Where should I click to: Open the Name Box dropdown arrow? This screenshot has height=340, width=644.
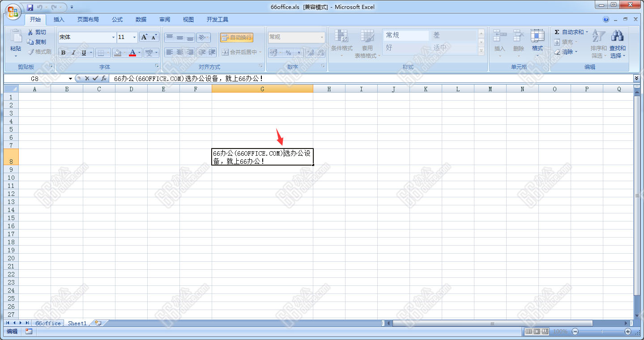pos(70,78)
